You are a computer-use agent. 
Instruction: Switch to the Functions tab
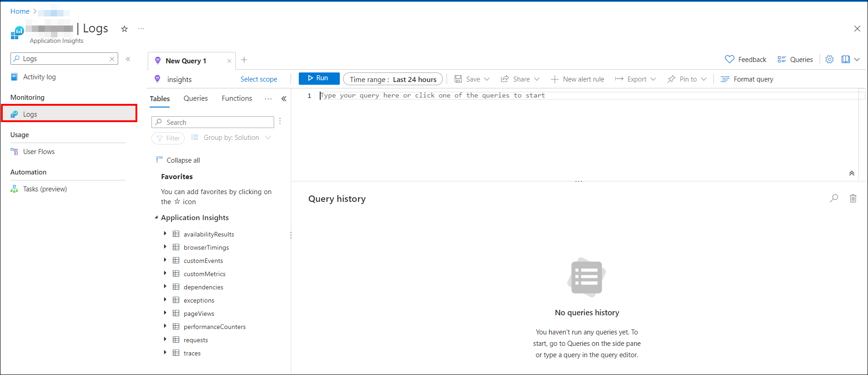coord(237,98)
